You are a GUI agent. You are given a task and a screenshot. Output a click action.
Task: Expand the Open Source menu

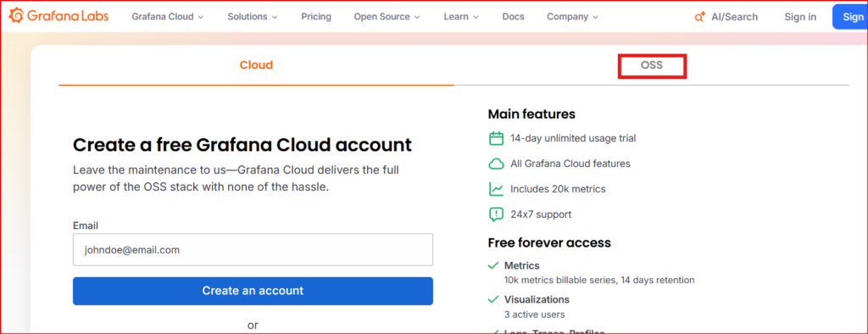tap(387, 17)
